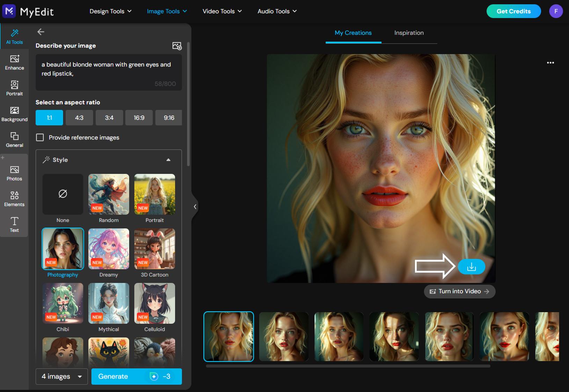569x392 pixels.
Task: Click the horizontal scrollbar under the creations strip
Action: (348, 366)
